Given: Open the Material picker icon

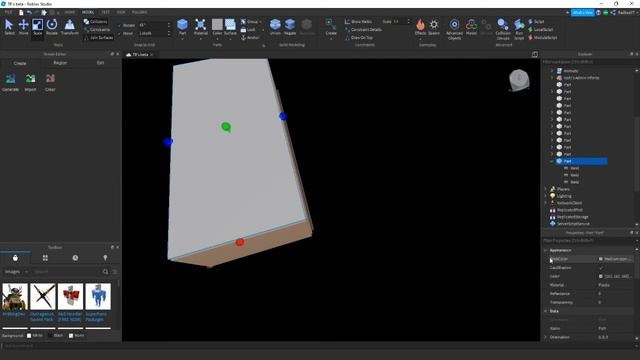Looking at the screenshot, I should 200,24.
